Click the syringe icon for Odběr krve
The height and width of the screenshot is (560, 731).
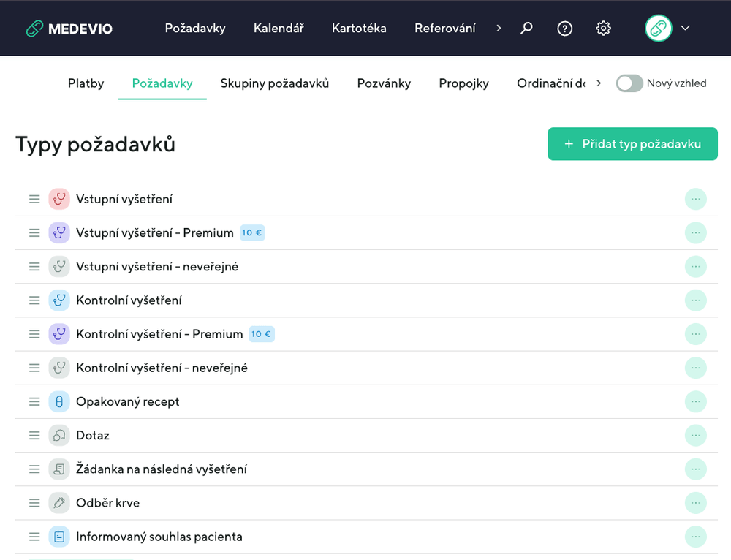pyautogui.click(x=59, y=503)
